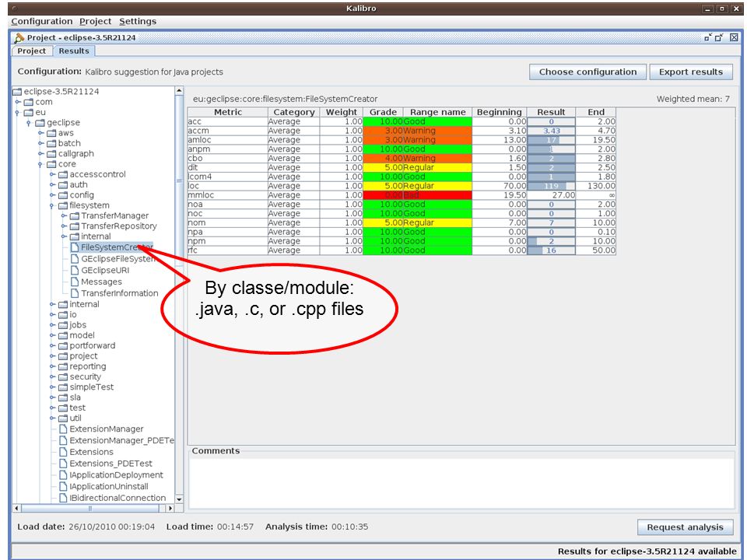Open the Configuration menu
Viewport: 747px width, 560px height.
point(42,22)
